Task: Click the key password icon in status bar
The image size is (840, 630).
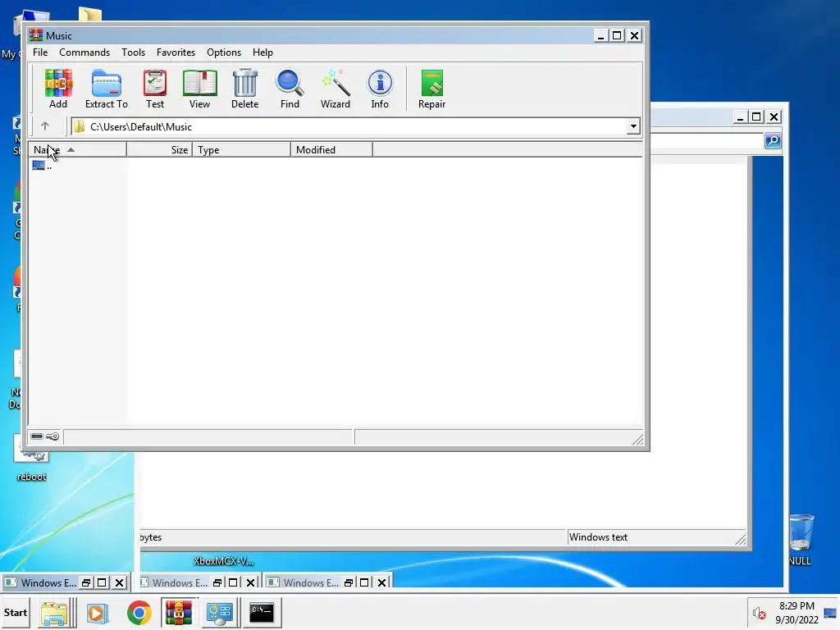Action: 52,436
